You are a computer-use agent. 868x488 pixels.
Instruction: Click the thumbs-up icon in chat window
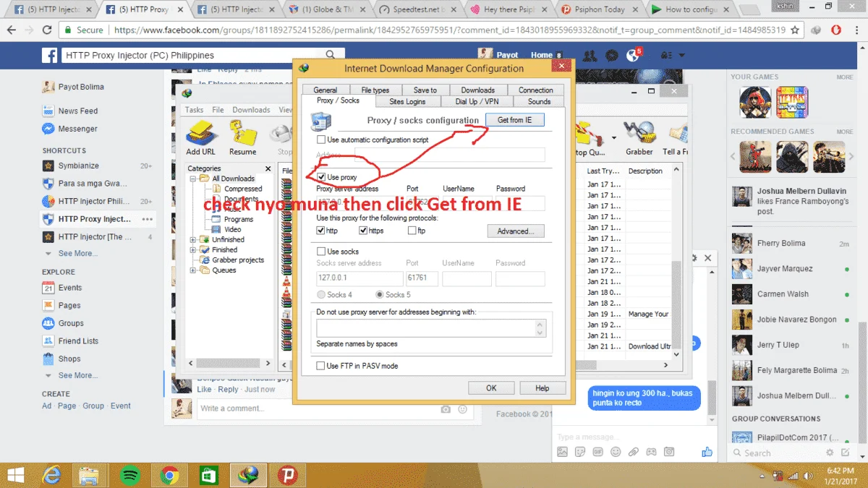pyautogui.click(x=707, y=452)
